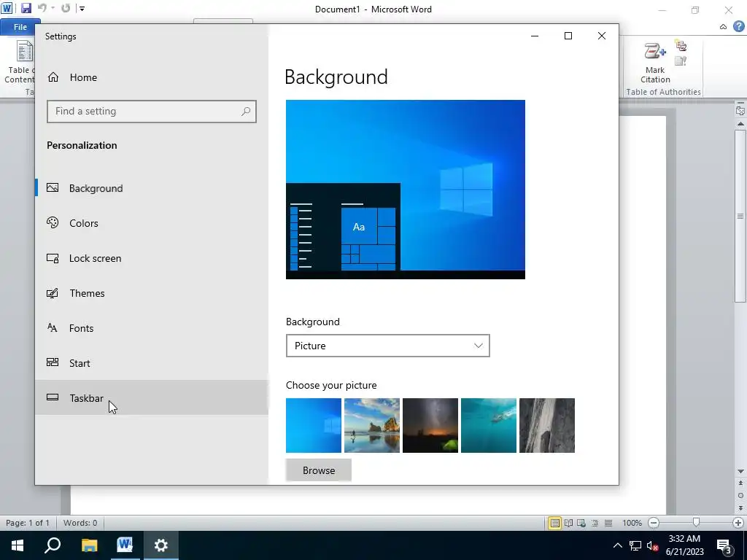Choose the underwater swimmer wallpaper thumbnail
This screenshot has height=560, width=747.
tap(488, 425)
